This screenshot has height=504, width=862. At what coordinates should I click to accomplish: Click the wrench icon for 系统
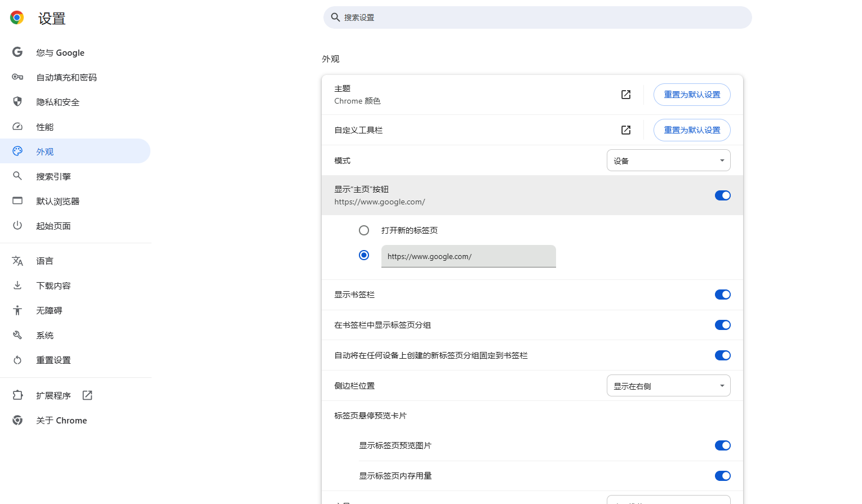coord(17,335)
